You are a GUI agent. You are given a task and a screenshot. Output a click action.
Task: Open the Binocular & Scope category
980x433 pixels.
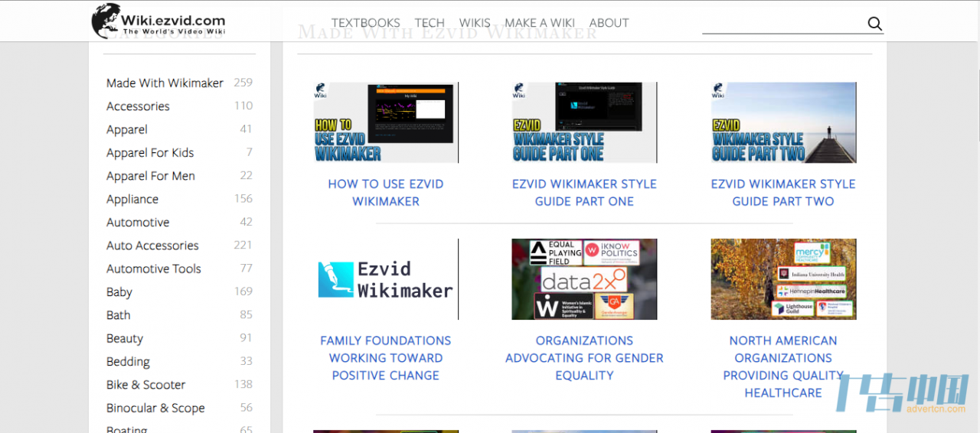tap(155, 408)
